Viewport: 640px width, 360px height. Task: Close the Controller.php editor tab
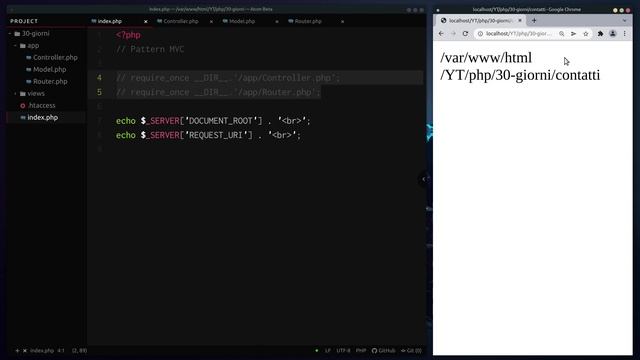pos(211,21)
